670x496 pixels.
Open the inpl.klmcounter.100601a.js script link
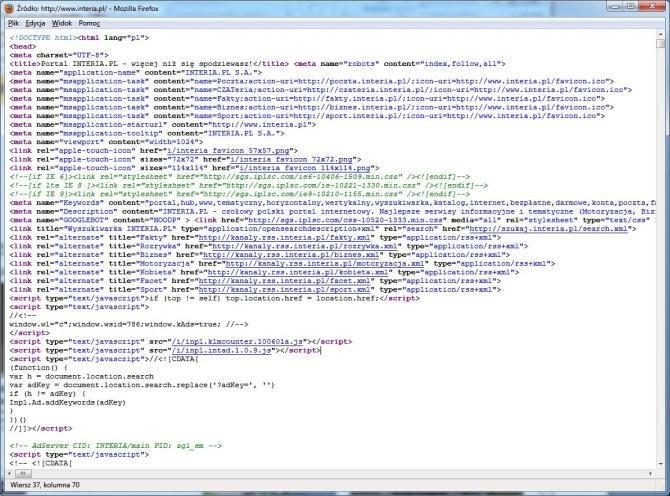tap(237, 342)
